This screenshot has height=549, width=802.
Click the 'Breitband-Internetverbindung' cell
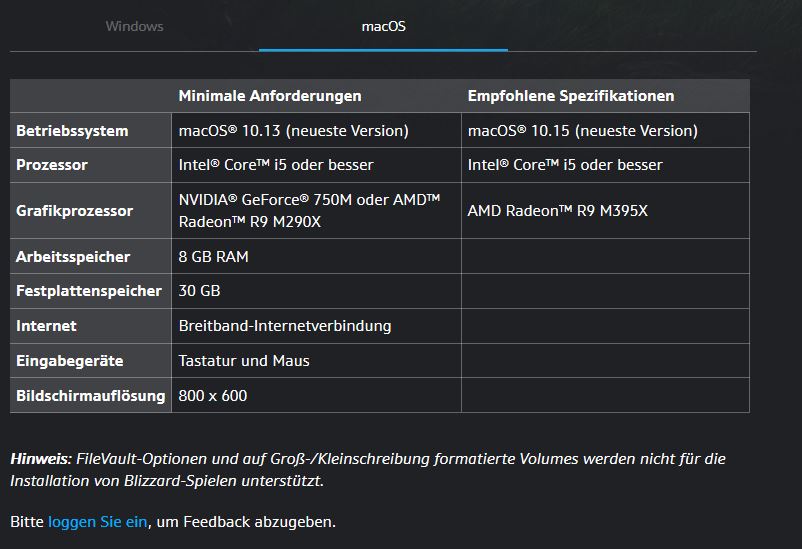point(316,326)
